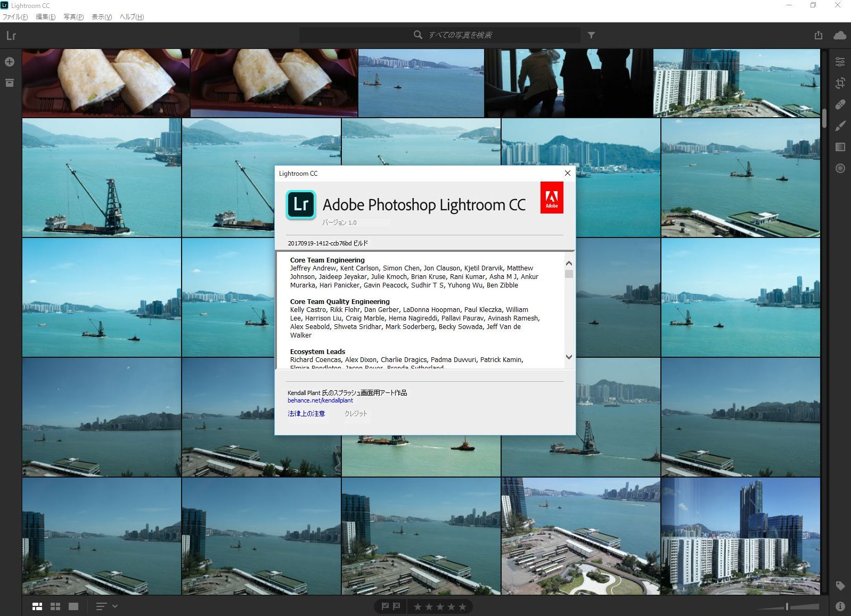Flag photo as picked
This screenshot has height=616, width=851.
point(385,606)
